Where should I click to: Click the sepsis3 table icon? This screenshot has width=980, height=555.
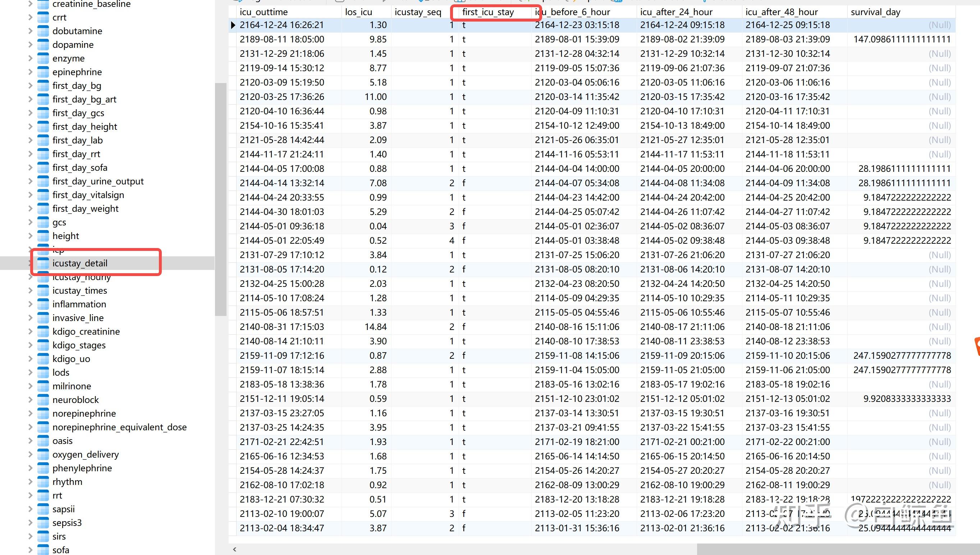(x=43, y=523)
